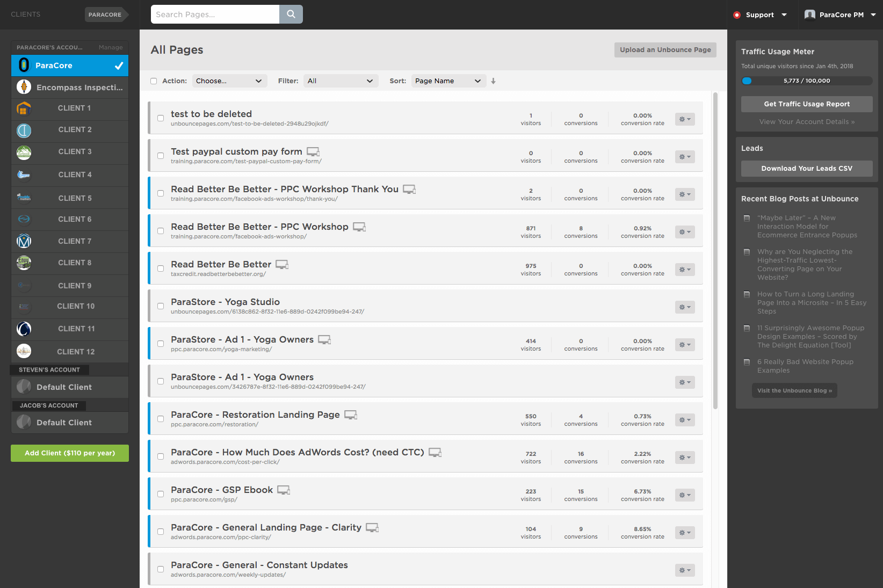The image size is (883, 588).
Task: Click Get Traffic Usage Report button
Action: point(807,104)
